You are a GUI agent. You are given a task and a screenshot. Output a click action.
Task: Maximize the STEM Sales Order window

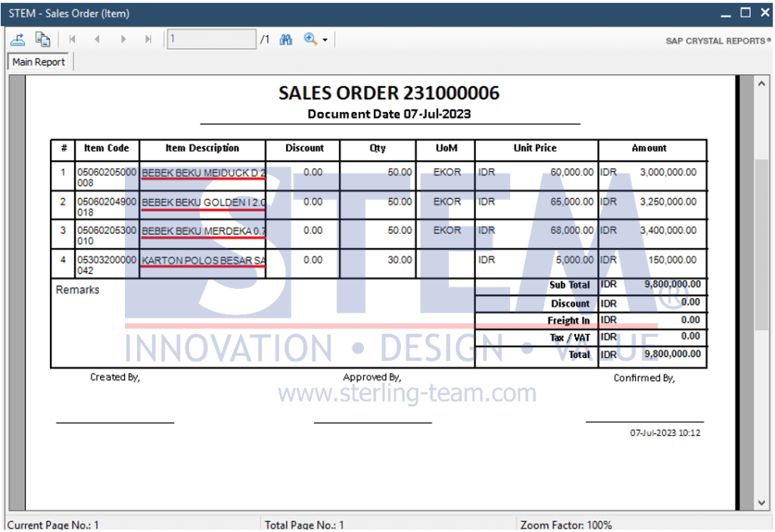745,13
